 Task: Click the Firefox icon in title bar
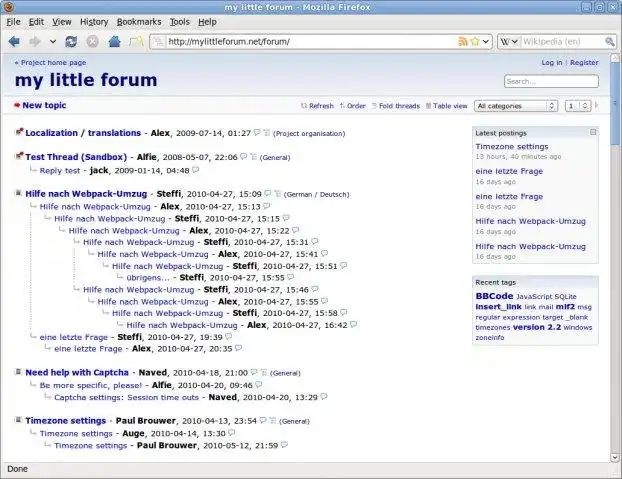(x=9, y=7)
